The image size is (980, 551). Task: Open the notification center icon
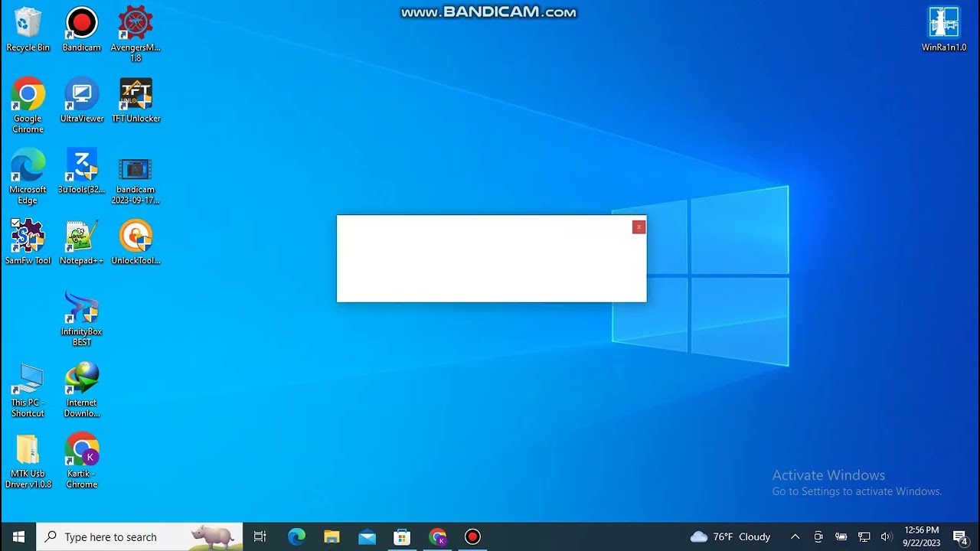(x=960, y=536)
